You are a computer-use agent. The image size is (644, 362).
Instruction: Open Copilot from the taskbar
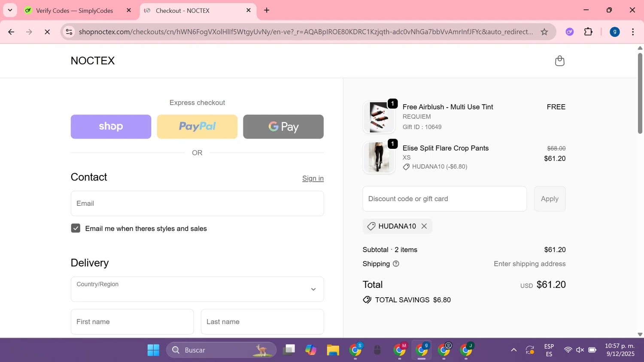(311, 350)
